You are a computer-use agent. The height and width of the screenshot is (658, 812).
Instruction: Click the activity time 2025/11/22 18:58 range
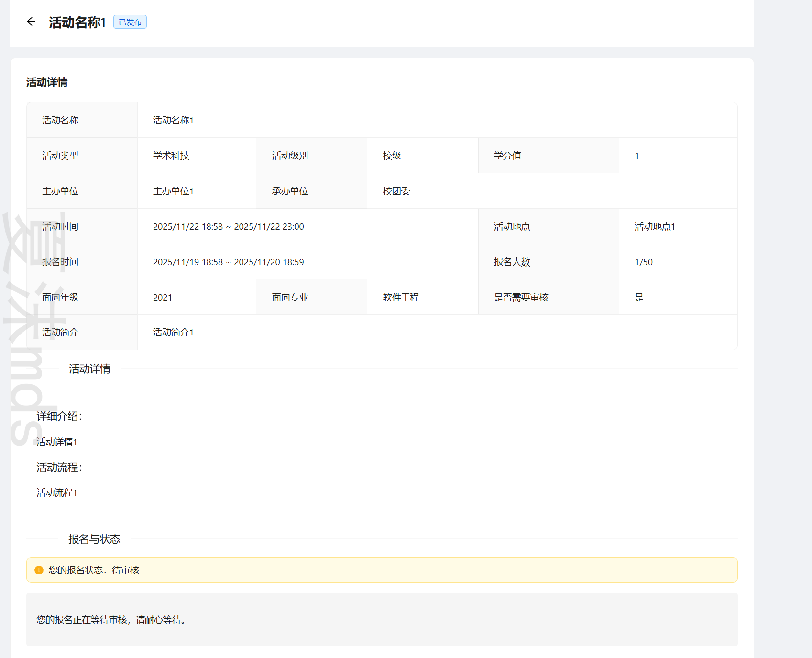[229, 226]
